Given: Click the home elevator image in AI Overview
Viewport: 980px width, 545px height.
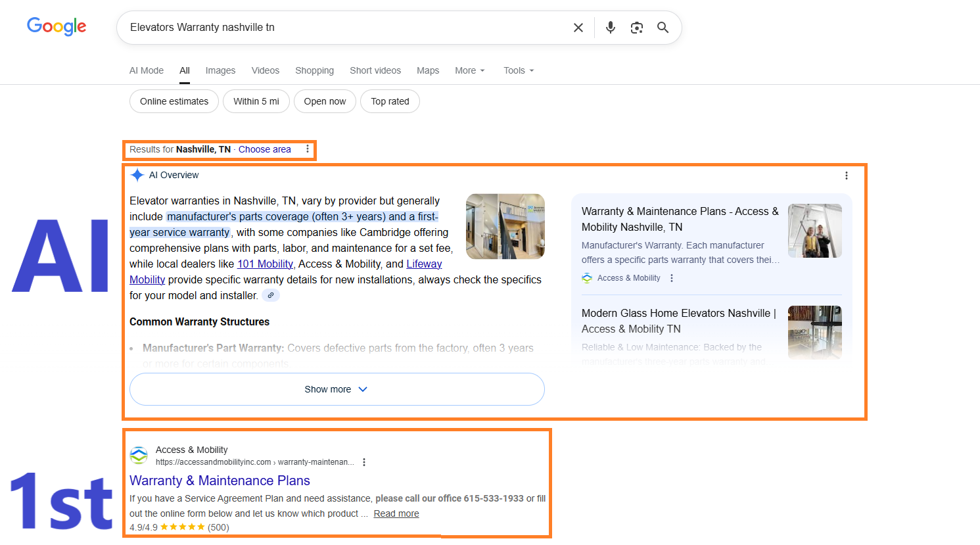Looking at the screenshot, I should point(505,226).
